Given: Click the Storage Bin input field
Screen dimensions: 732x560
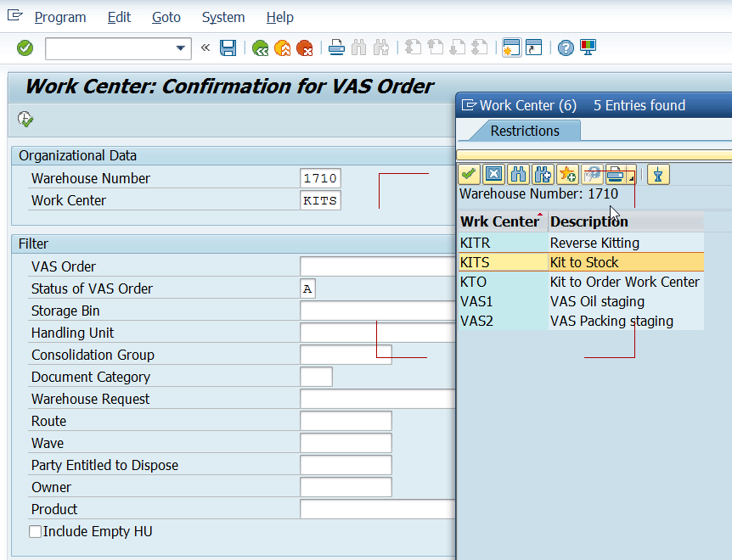Looking at the screenshot, I should 378,311.
